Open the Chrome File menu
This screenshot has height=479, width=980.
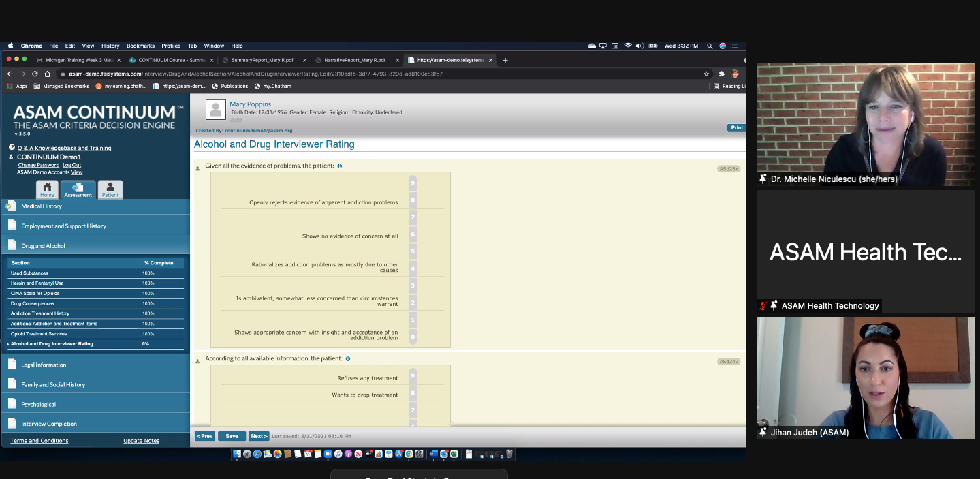coord(54,46)
